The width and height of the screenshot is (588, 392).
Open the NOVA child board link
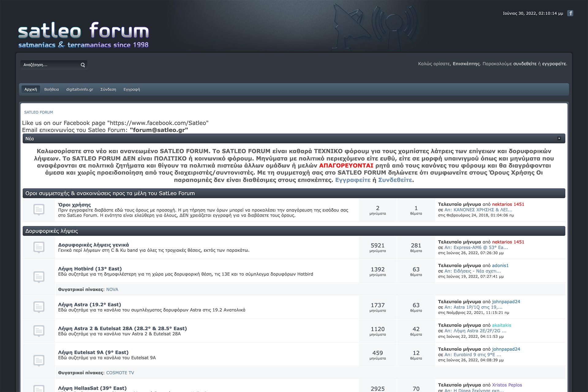(x=112, y=289)
